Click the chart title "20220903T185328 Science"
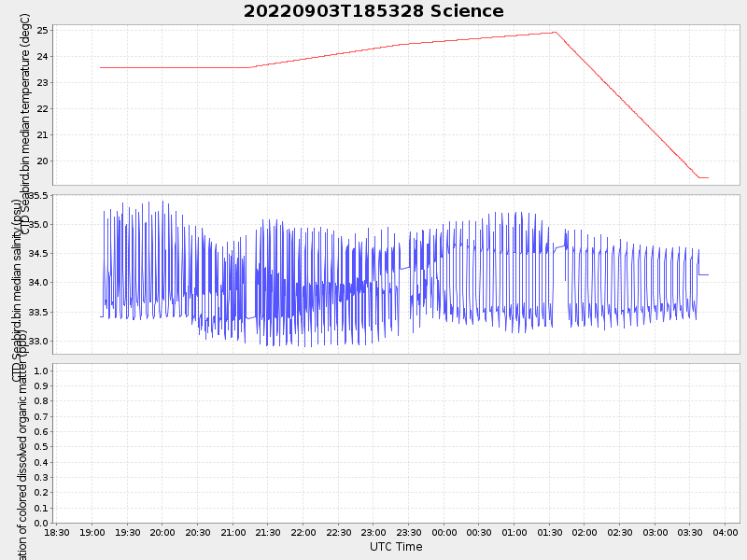Screen dimensions: 747x560 pyautogui.click(x=373, y=11)
